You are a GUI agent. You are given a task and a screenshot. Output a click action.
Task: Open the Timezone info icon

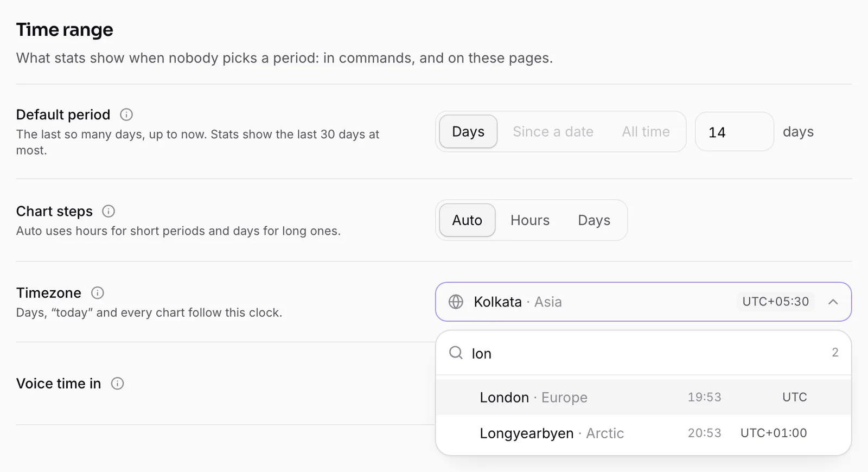coord(98,293)
